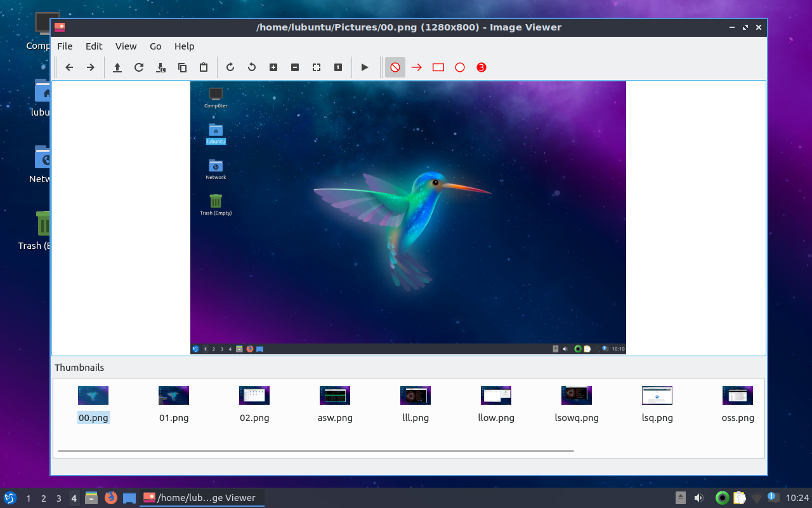Zoom out of the image

click(x=295, y=67)
